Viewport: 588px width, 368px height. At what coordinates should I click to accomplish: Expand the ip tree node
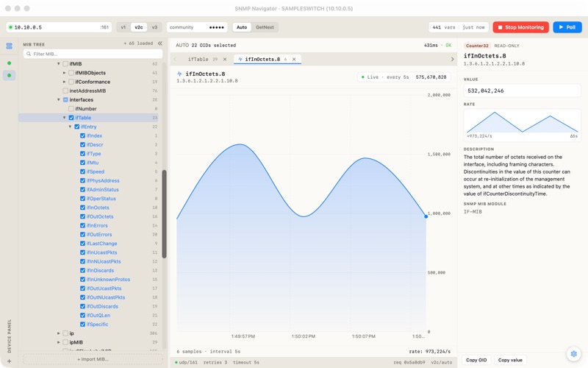(59, 333)
